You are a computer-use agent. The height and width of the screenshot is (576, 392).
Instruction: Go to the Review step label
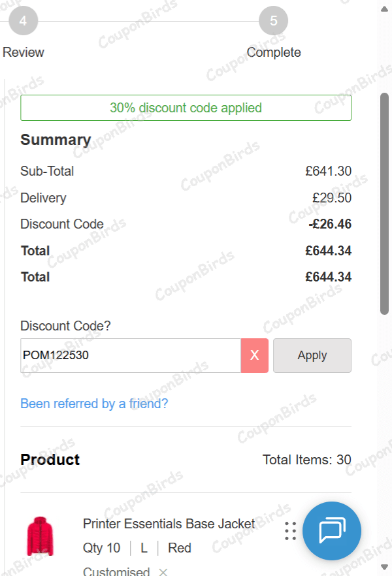[x=24, y=52]
